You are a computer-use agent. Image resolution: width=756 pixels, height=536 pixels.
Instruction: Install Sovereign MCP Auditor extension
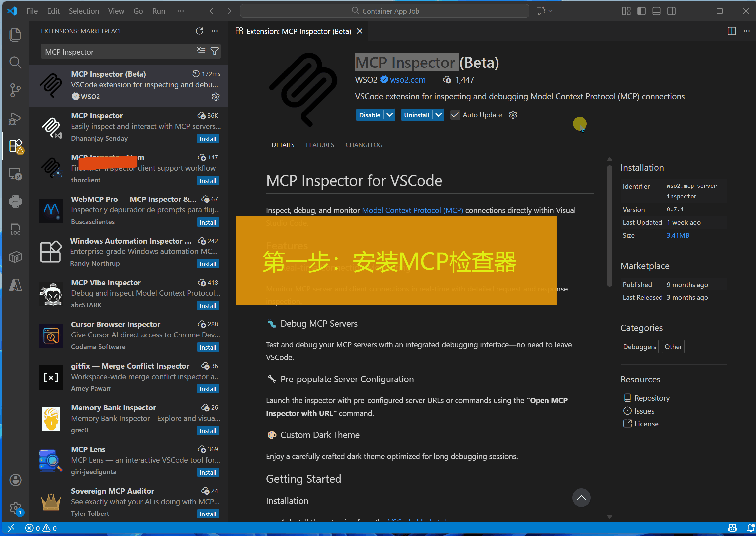[208, 514]
